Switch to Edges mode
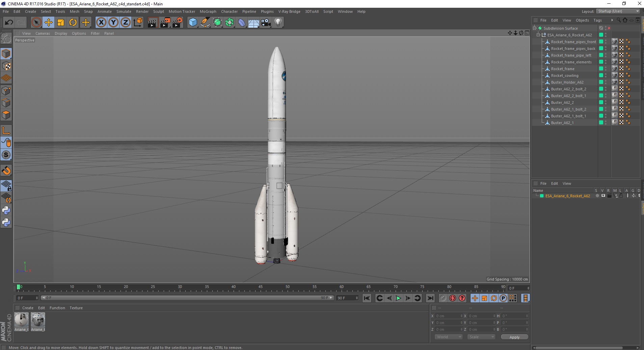 [x=6, y=103]
